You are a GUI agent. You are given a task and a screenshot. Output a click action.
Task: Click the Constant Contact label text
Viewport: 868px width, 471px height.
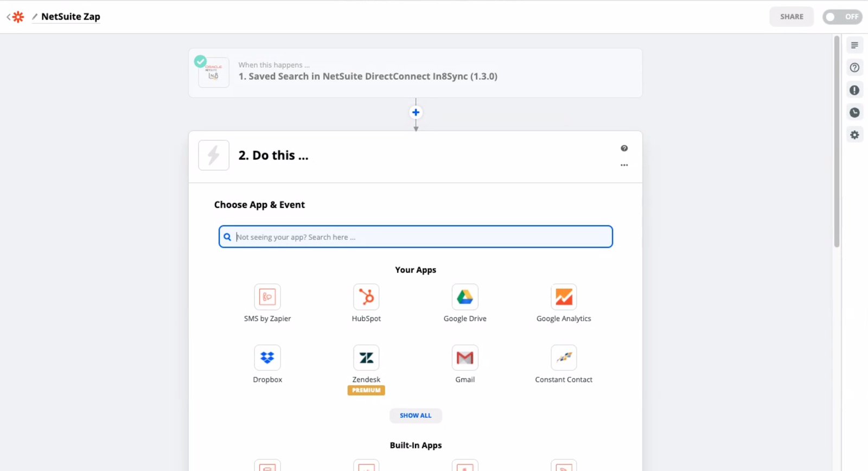(x=564, y=379)
